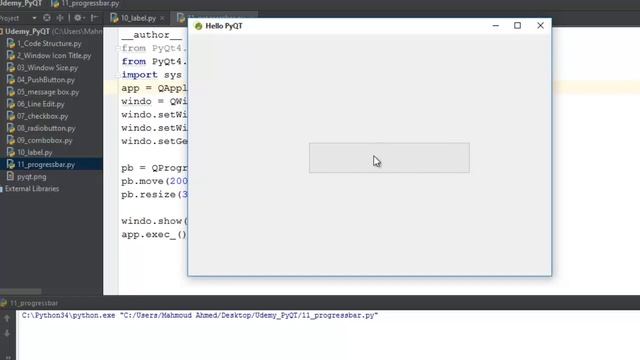This screenshot has width=640, height=360.
Task: Click the Python file icon of 04_PushButton.py
Action: (x=11, y=80)
